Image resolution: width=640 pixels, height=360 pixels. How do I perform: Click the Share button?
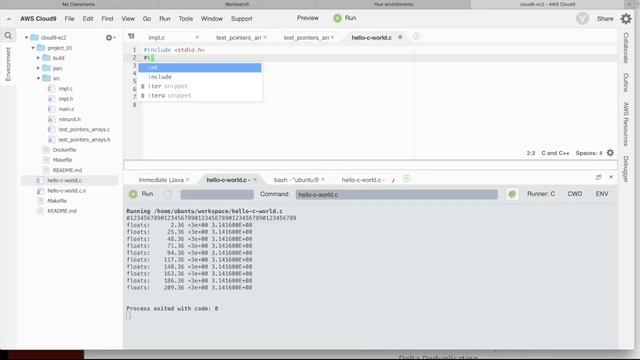(605, 19)
